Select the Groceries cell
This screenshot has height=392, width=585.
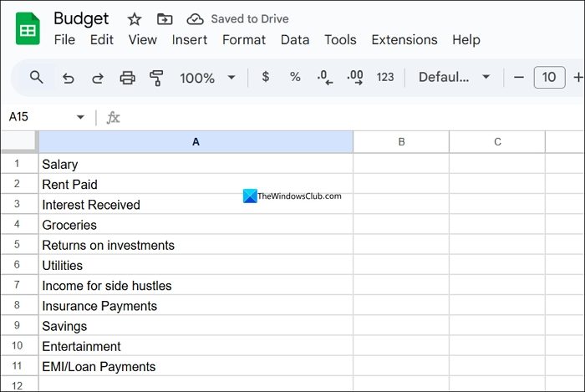[196, 224]
